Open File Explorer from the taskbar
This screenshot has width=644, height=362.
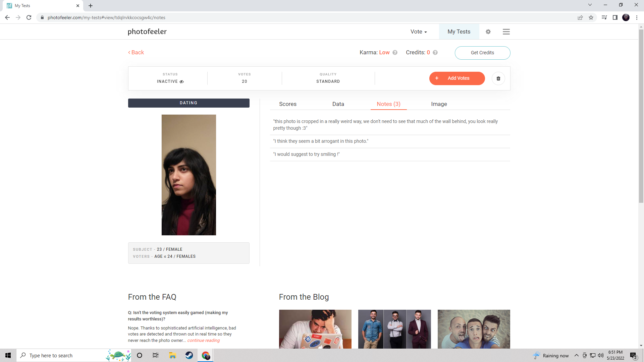tap(172, 355)
